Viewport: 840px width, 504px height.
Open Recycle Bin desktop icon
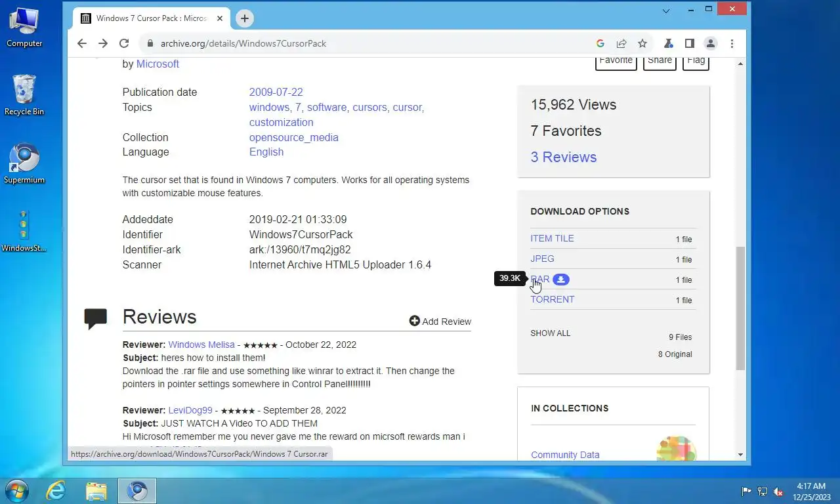(x=24, y=95)
